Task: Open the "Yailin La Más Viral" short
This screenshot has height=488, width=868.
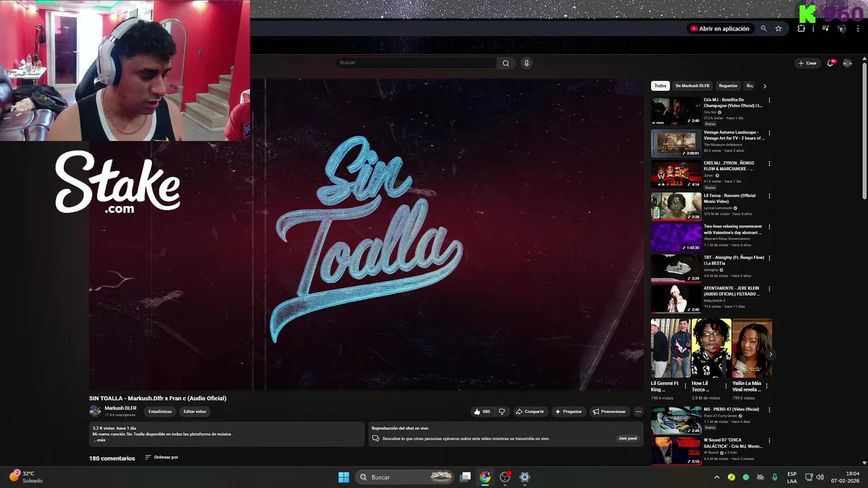Action: 752,348
